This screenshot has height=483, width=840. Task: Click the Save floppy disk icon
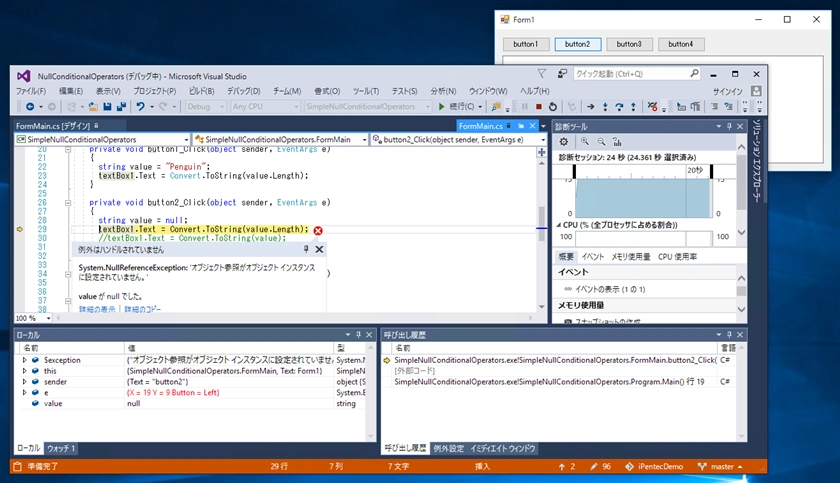(x=107, y=107)
